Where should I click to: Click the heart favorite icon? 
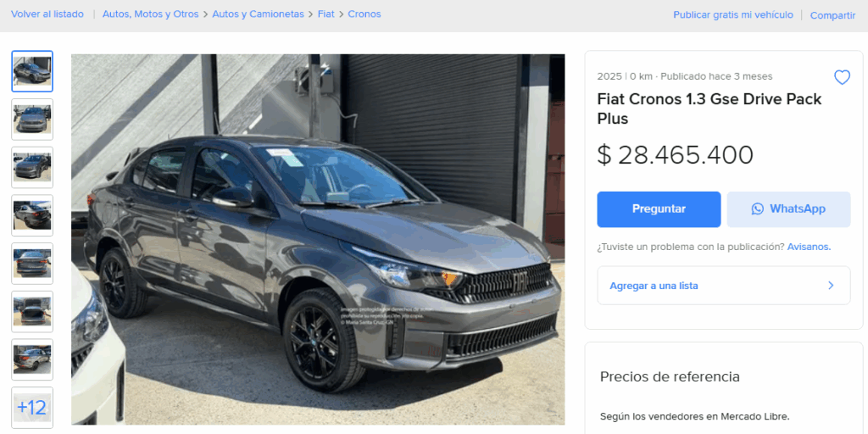(x=842, y=77)
